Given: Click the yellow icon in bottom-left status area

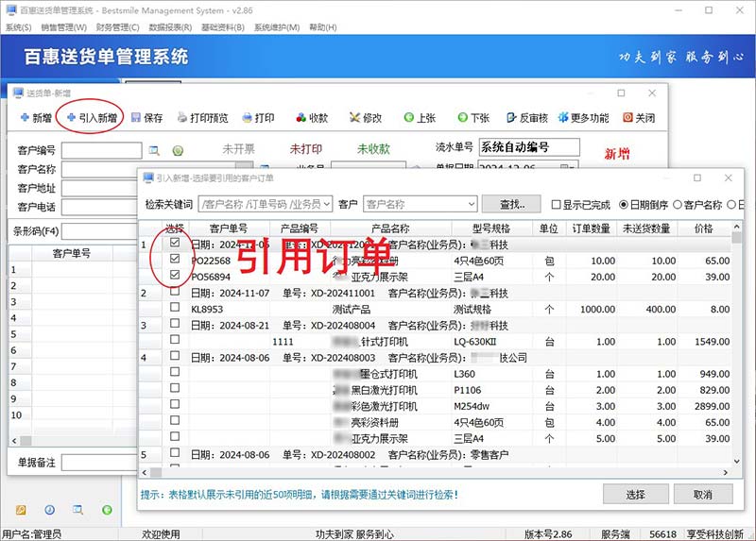Looking at the screenshot, I should 21,510.
